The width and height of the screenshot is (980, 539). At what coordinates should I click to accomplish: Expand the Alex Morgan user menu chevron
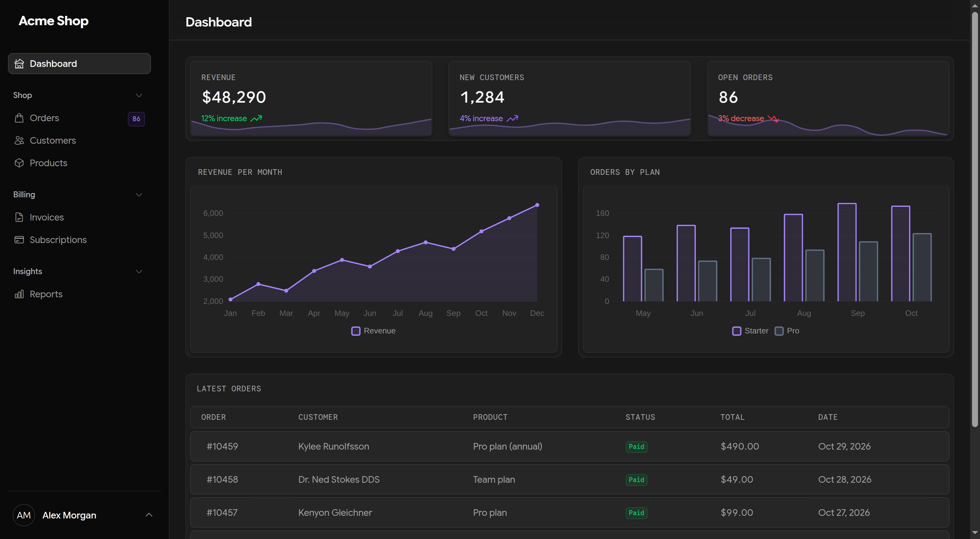coord(149,514)
